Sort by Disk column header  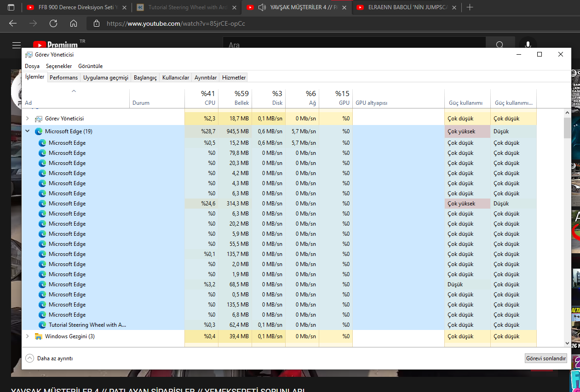(269, 98)
